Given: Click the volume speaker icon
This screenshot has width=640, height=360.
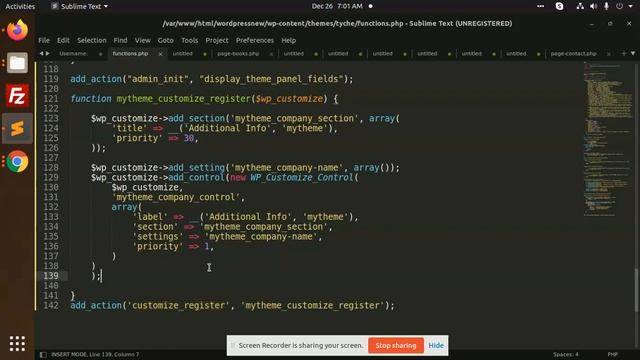Looking at the screenshot, I should tap(593, 6).
